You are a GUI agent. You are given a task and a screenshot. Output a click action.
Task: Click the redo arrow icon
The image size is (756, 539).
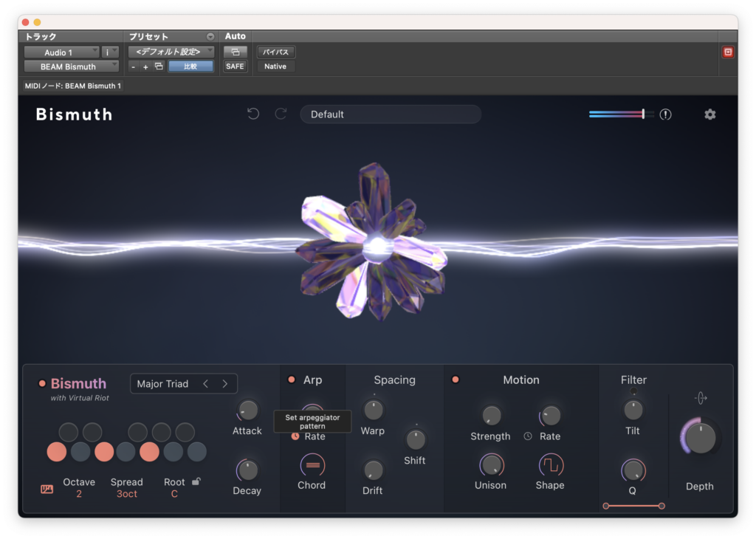[281, 114]
